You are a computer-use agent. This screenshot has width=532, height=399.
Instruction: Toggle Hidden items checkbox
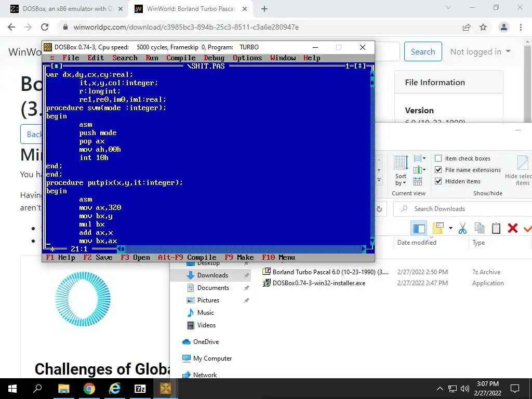[x=438, y=181]
